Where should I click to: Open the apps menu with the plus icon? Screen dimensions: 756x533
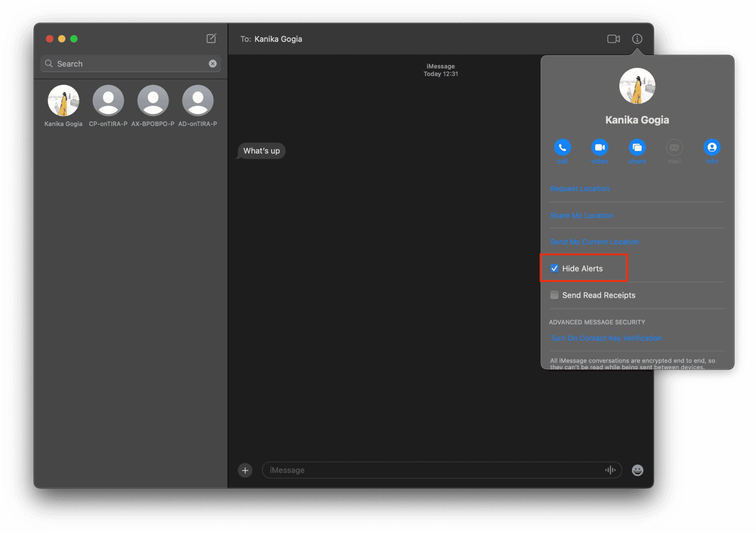245,470
